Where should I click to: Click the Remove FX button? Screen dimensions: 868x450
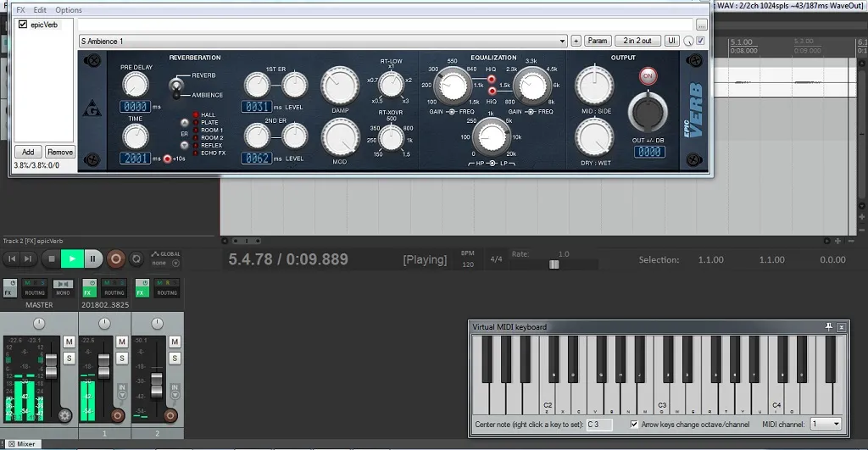(60, 152)
